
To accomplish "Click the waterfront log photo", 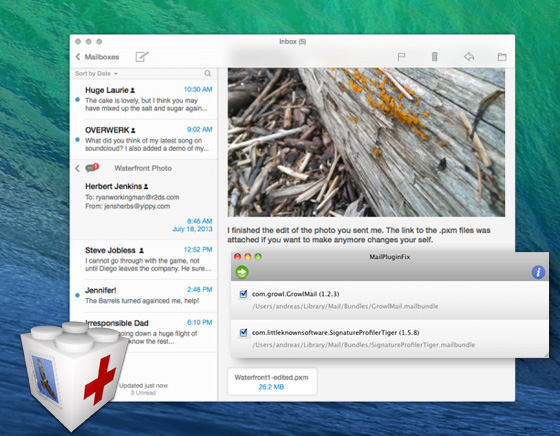I will pos(366,142).
